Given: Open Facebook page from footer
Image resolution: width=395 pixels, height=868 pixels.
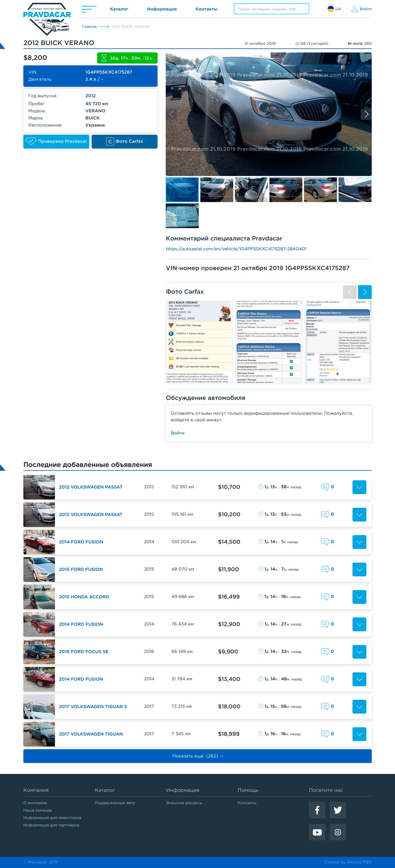Looking at the screenshot, I should click(317, 810).
